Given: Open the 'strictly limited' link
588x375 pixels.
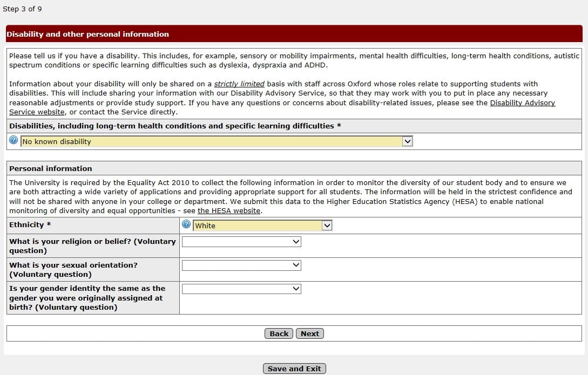Looking at the screenshot, I should coord(239,84).
